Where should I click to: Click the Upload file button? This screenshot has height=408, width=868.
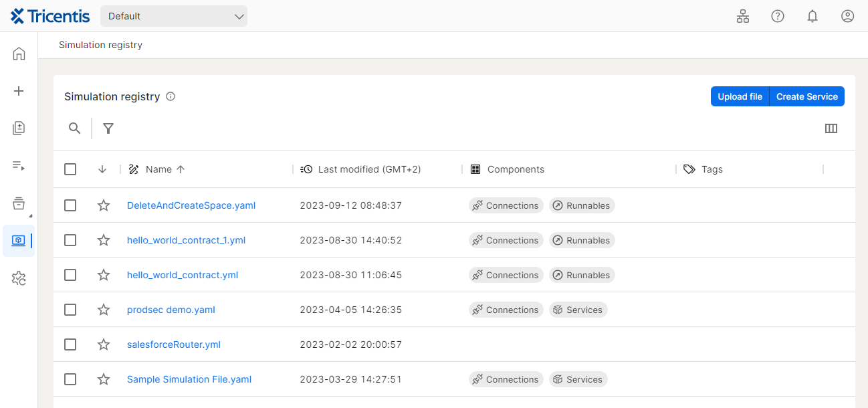point(740,96)
